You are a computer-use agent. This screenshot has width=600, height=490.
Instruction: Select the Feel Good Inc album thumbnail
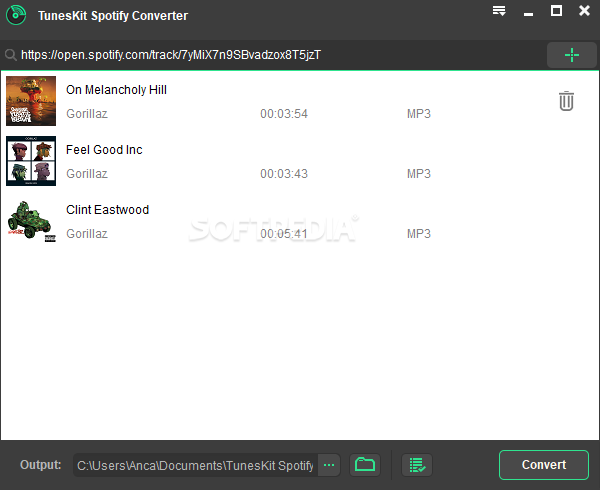coord(31,161)
